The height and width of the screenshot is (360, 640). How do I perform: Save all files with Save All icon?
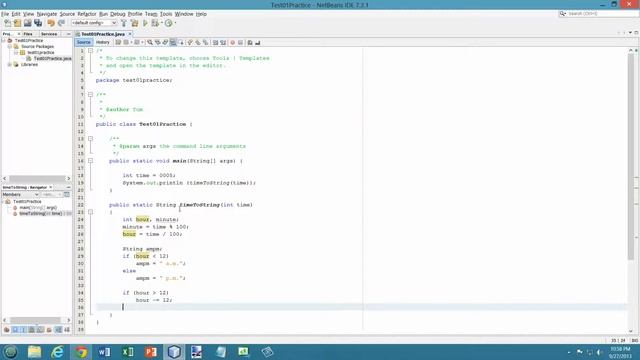38,23
